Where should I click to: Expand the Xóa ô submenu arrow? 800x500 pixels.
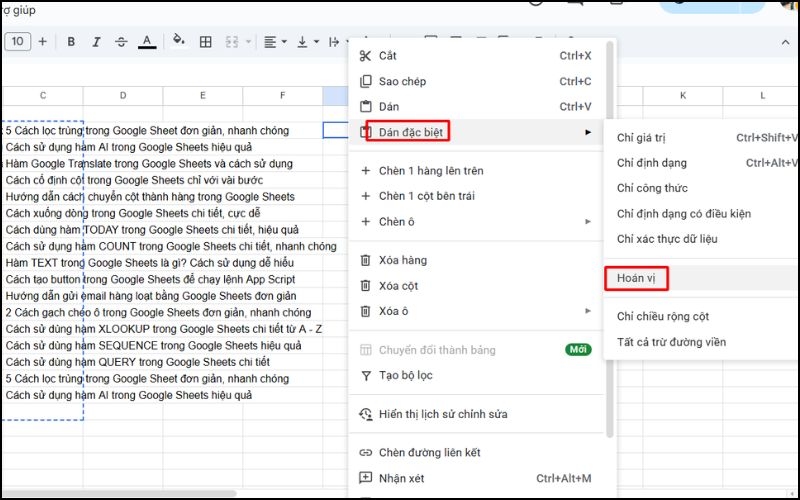tap(588, 311)
